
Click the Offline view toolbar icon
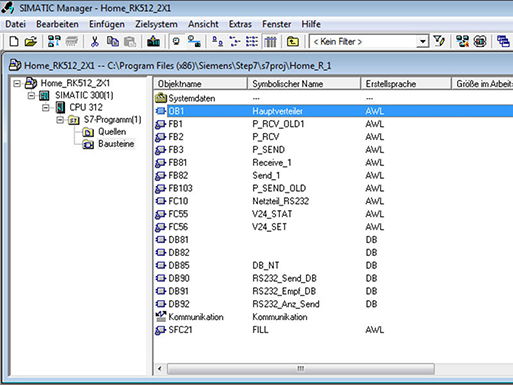pos(176,42)
